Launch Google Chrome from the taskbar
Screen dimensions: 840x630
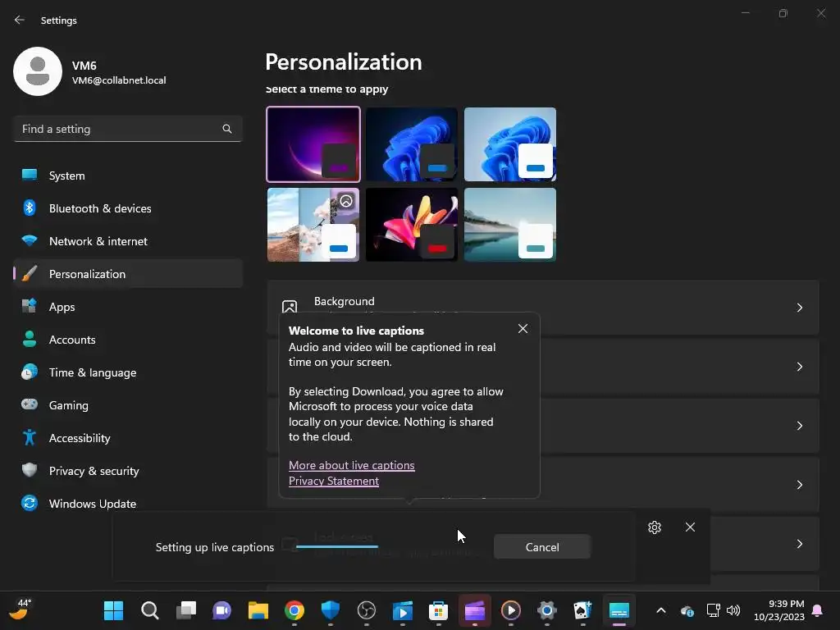[294, 610]
